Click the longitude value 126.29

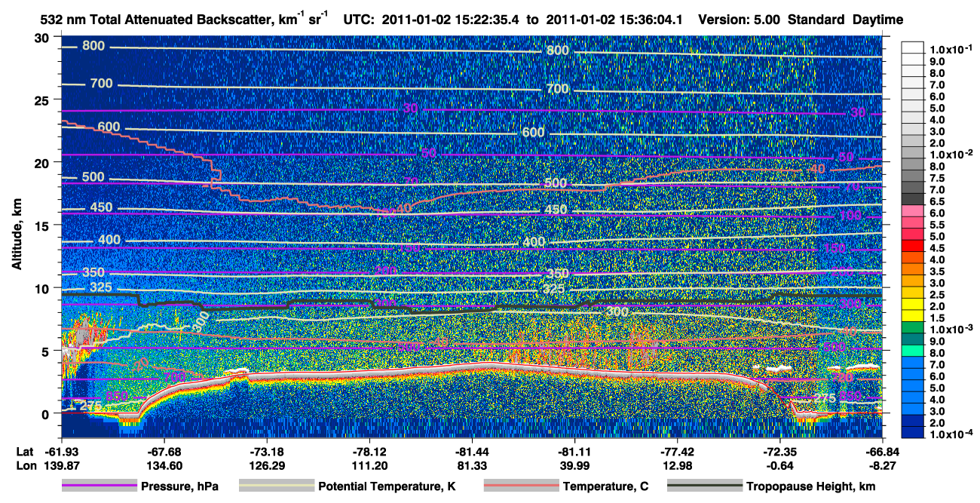pyautogui.click(x=268, y=466)
